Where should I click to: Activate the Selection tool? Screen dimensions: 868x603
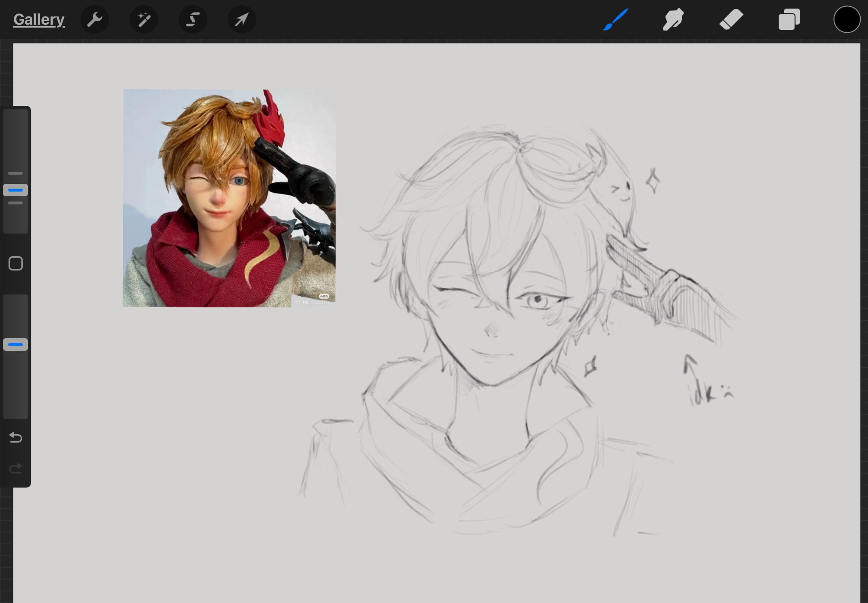click(x=193, y=19)
